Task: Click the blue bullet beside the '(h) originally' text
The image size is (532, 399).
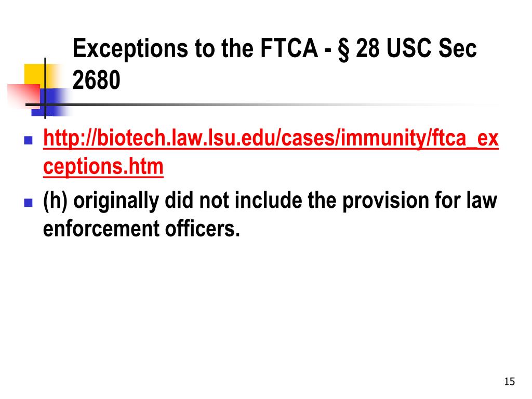Action: coord(29,203)
